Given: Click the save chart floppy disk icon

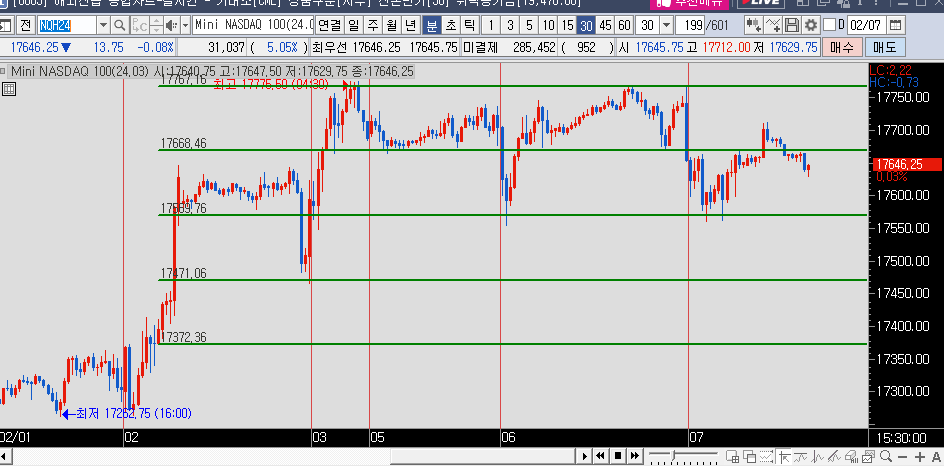Looking at the screenshot, I should [792, 25].
